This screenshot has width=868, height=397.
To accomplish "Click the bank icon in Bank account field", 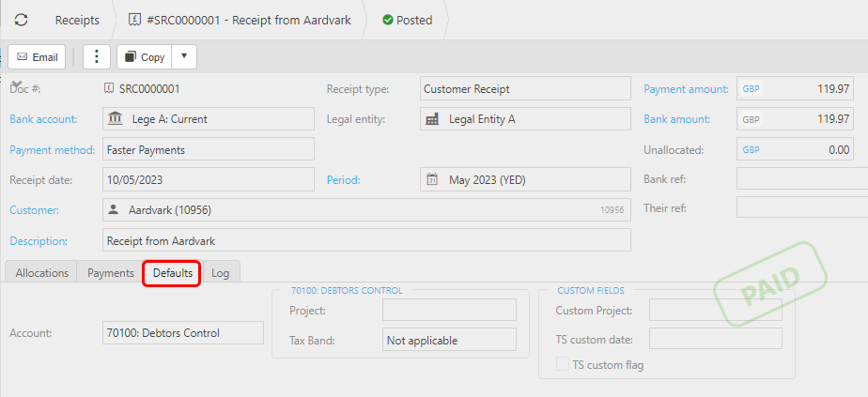I will tap(116, 119).
